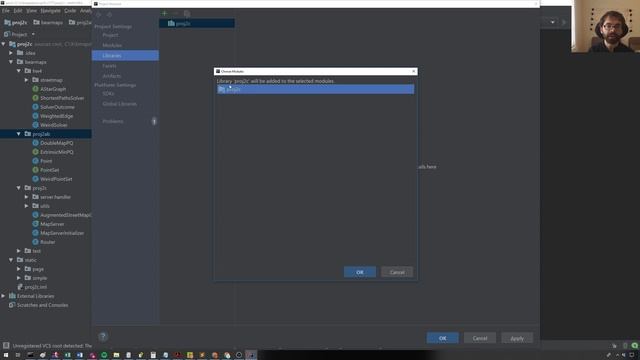Open Libraries settings section

click(125, 56)
